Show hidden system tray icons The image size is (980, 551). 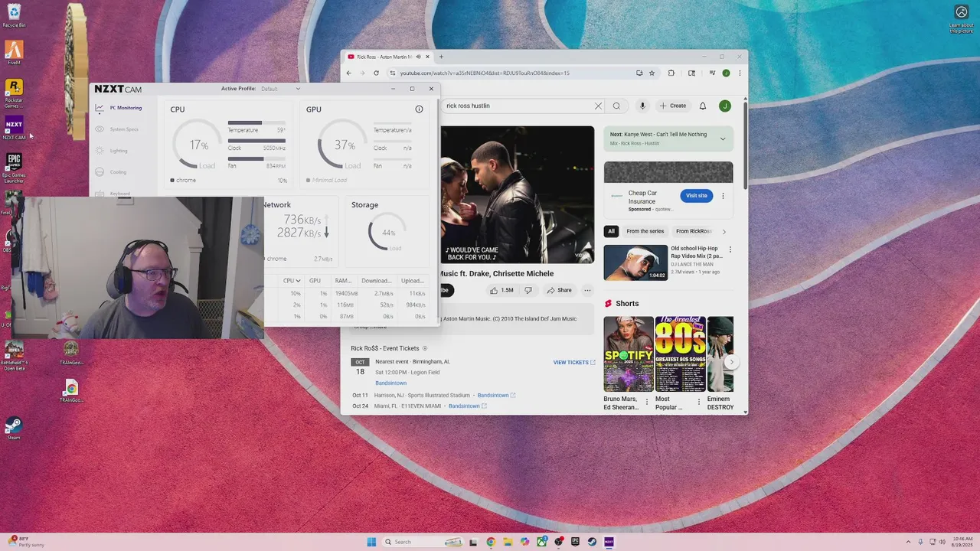pos(910,542)
